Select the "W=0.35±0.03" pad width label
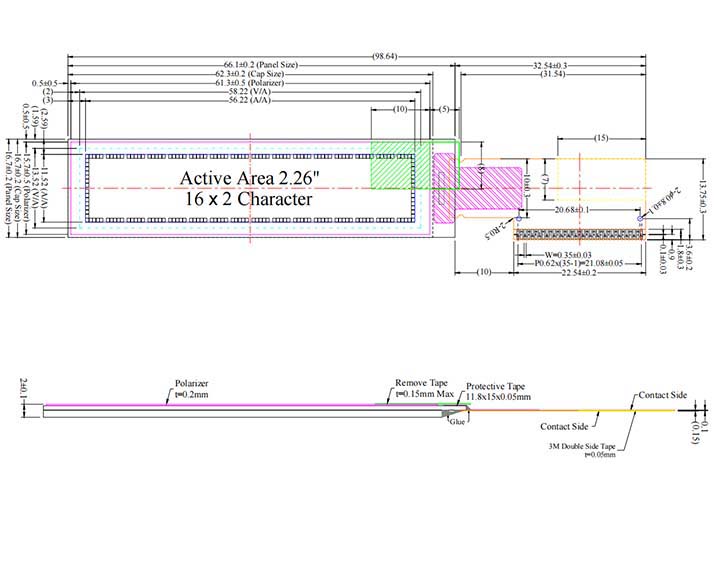 tap(568, 254)
